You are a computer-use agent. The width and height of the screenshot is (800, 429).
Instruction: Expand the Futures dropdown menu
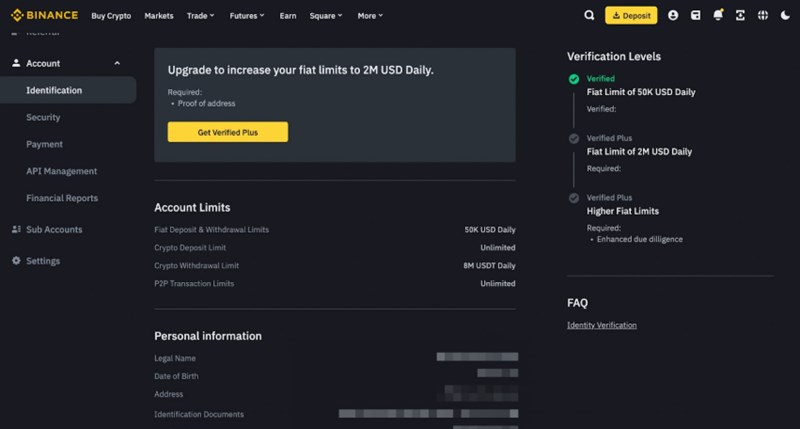247,16
